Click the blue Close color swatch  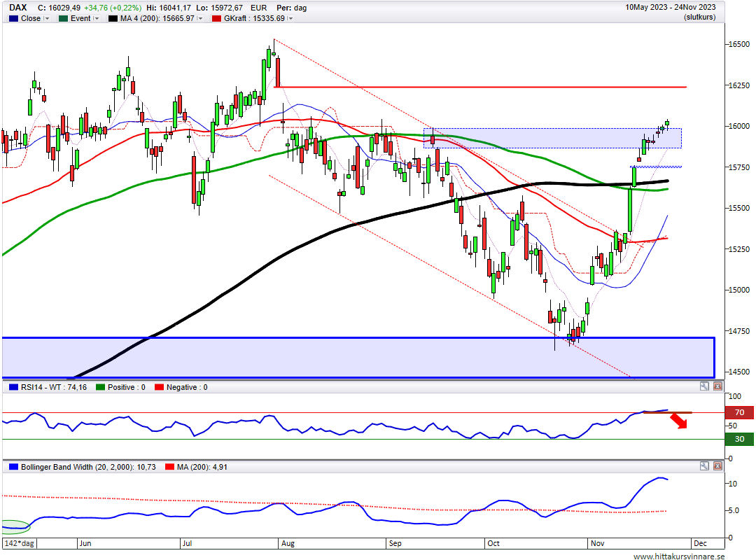point(13,18)
